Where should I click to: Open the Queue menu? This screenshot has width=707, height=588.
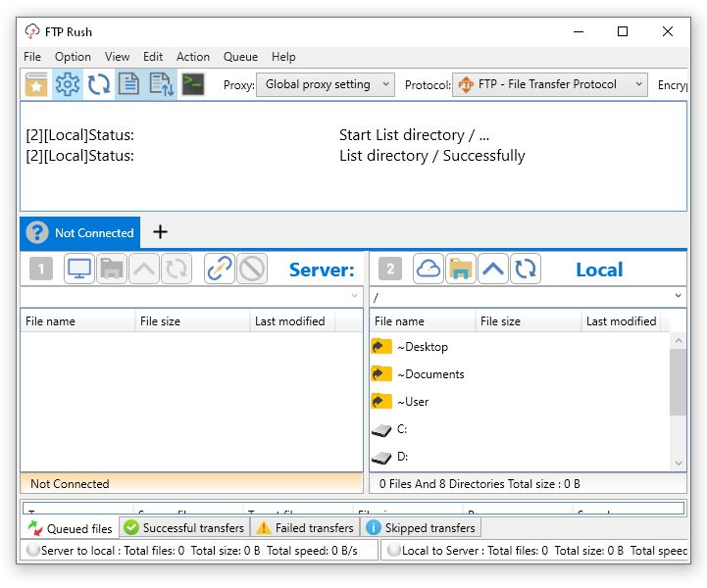(240, 57)
